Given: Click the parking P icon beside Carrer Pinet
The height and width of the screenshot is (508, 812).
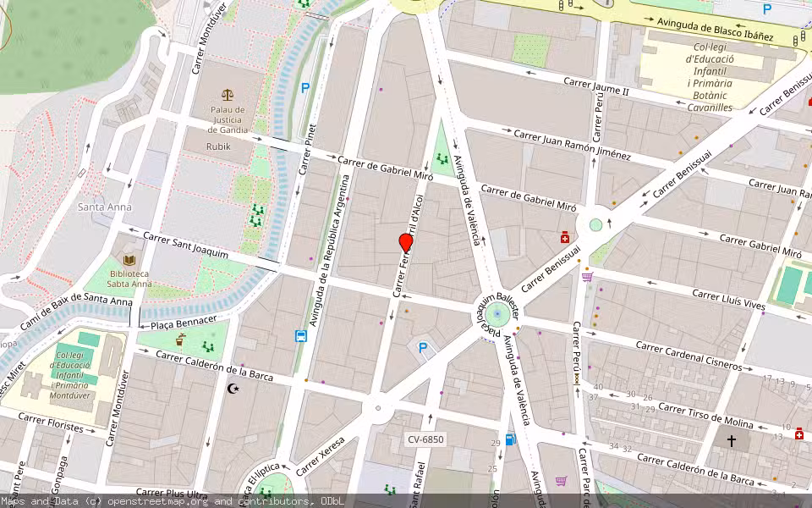Looking at the screenshot, I should 305,88.
